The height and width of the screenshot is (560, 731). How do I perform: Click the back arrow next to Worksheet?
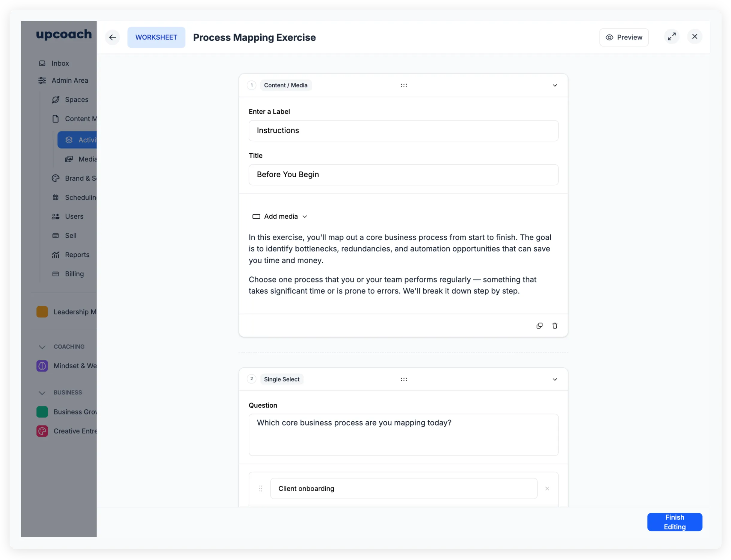(112, 37)
